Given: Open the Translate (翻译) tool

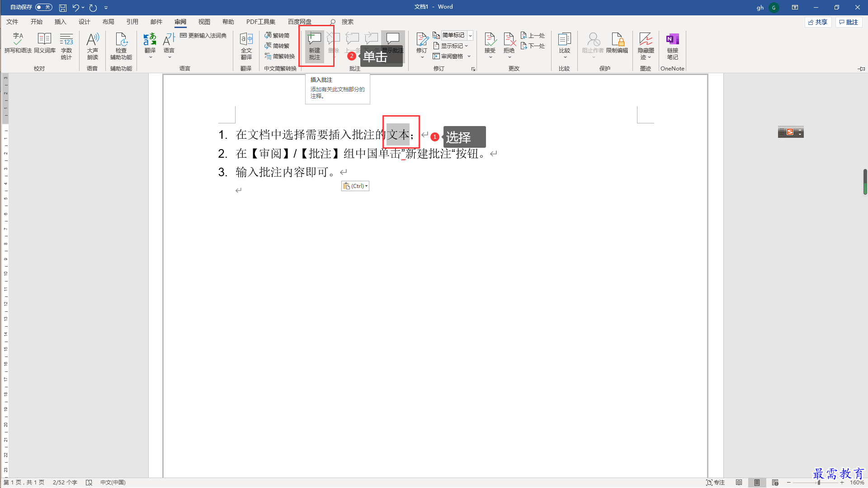Looking at the screenshot, I should pyautogui.click(x=150, y=46).
